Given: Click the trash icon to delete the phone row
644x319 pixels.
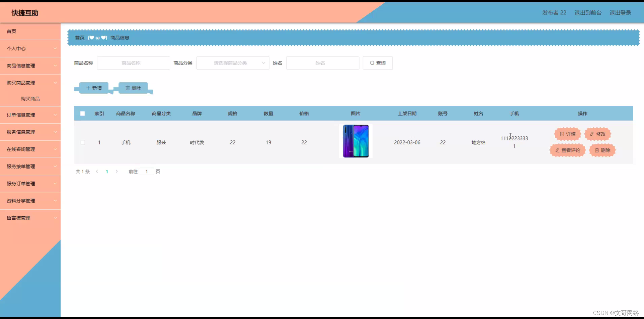Looking at the screenshot, I should [597, 150].
